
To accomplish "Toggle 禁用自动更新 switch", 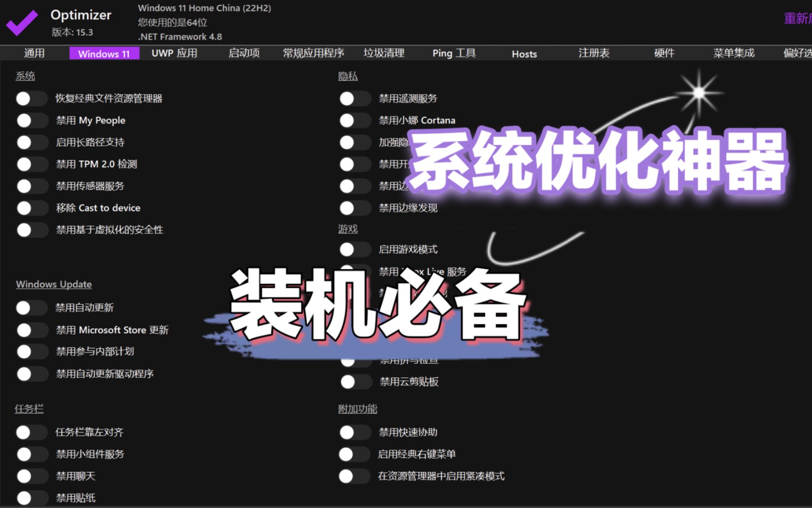I will (31, 308).
